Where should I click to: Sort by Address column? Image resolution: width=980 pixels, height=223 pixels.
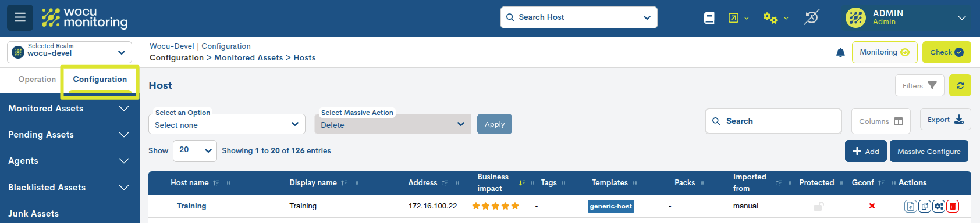(445, 183)
